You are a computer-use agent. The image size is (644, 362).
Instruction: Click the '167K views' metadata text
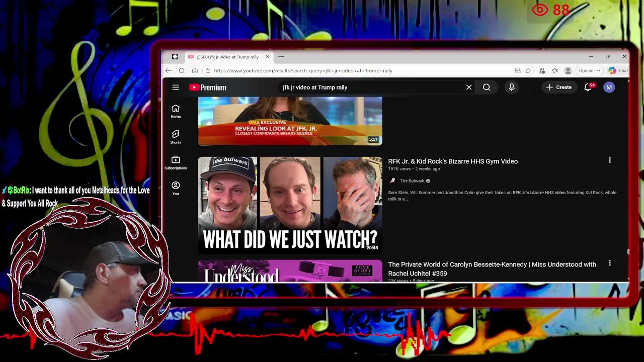pos(399,169)
